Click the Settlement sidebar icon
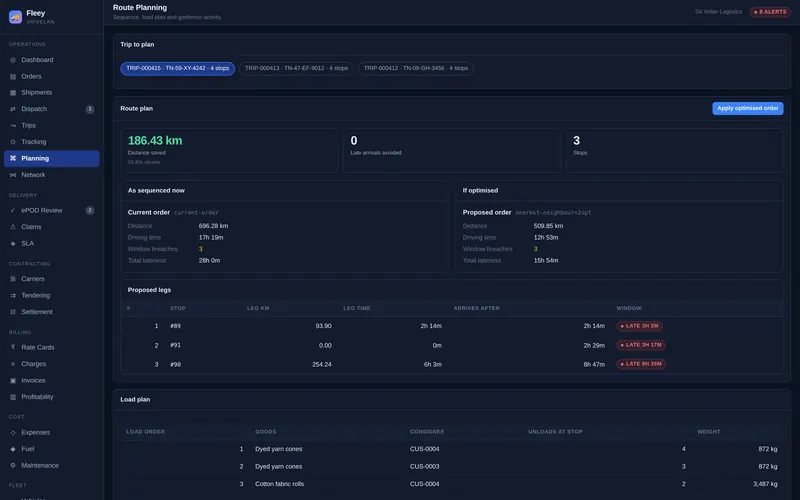The height and width of the screenshot is (500, 800). 13,312
